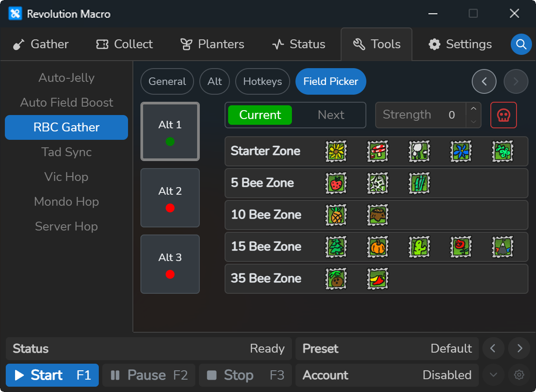Image resolution: width=536 pixels, height=392 pixels.
Task: Click the red skull button
Action: tap(504, 115)
